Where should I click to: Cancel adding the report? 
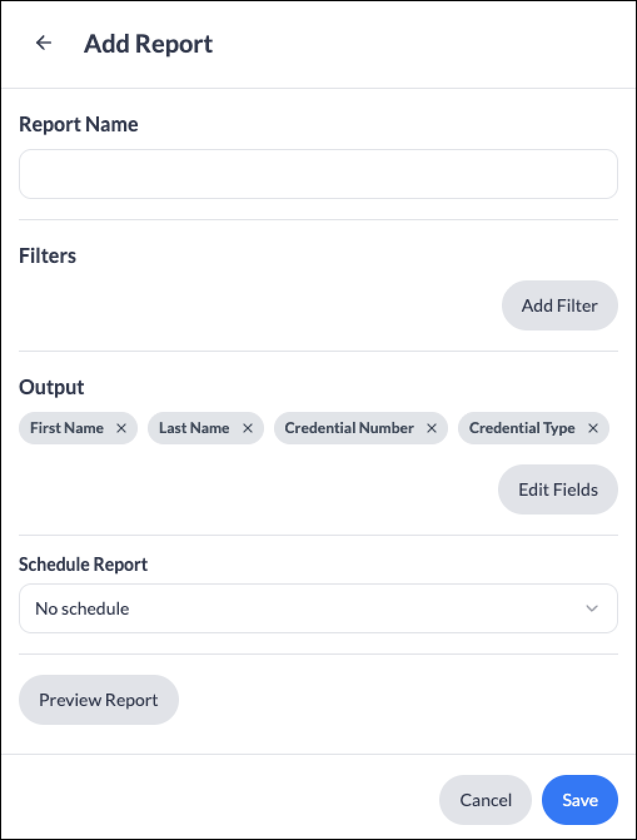[486, 800]
